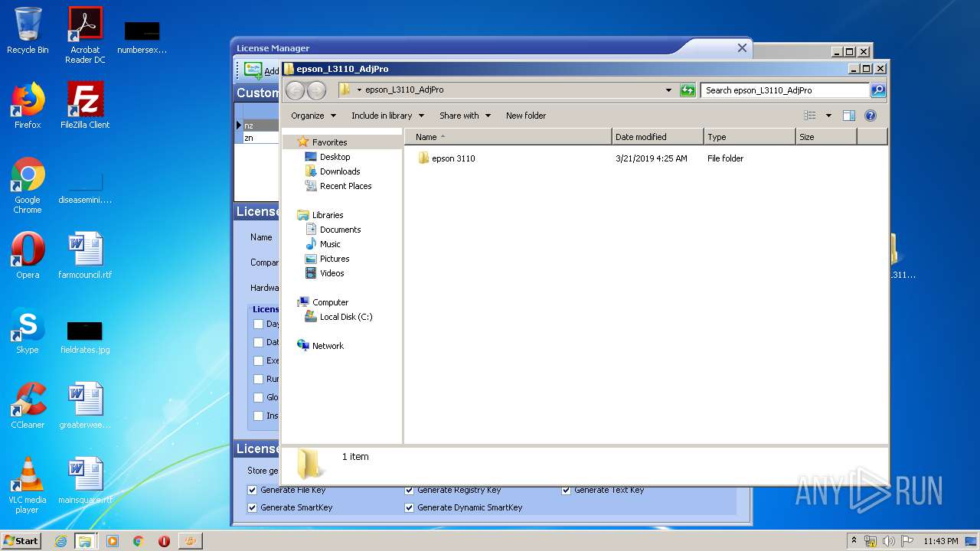980x551 pixels.
Task: Launch Acrobat Reader DC shortcut
Action: (85, 35)
